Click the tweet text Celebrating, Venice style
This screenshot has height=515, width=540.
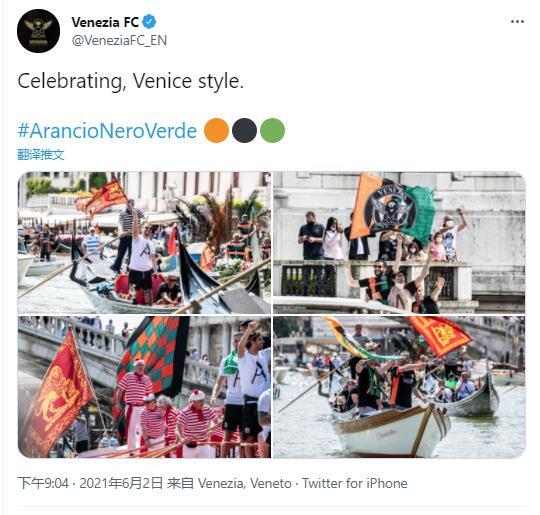point(131,82)
